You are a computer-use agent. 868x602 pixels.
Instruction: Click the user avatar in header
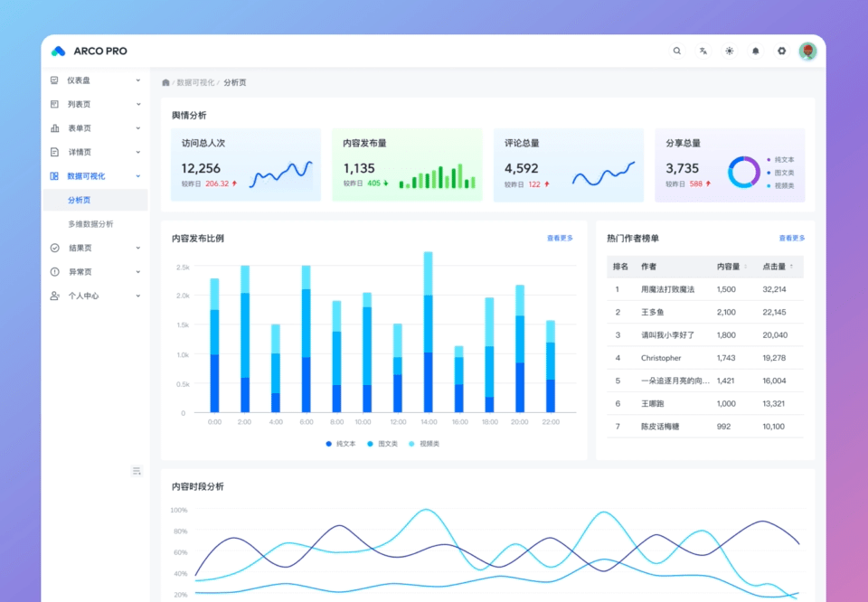pos(807,51)
